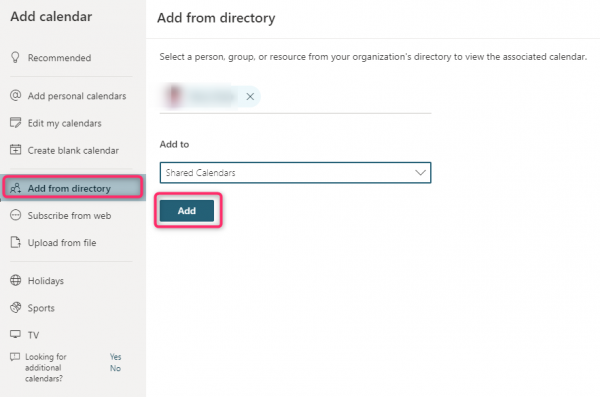
Task: Click the Add calendar title
Action: coord(51,16)
